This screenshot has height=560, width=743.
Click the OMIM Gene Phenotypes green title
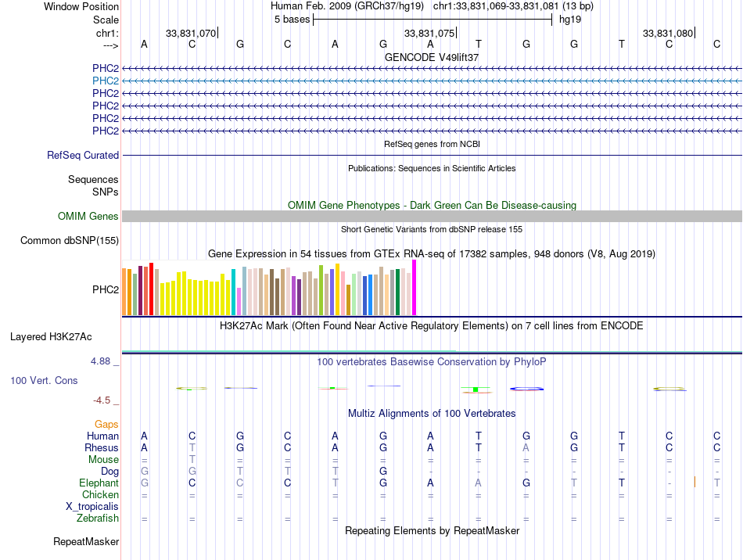coord(432,205)
